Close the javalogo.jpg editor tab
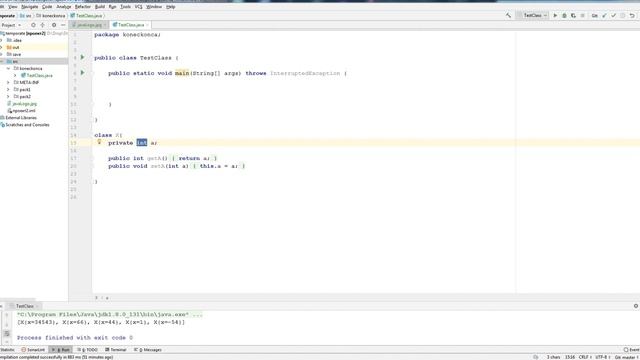The image size is (640, 360). click(105, 25)
